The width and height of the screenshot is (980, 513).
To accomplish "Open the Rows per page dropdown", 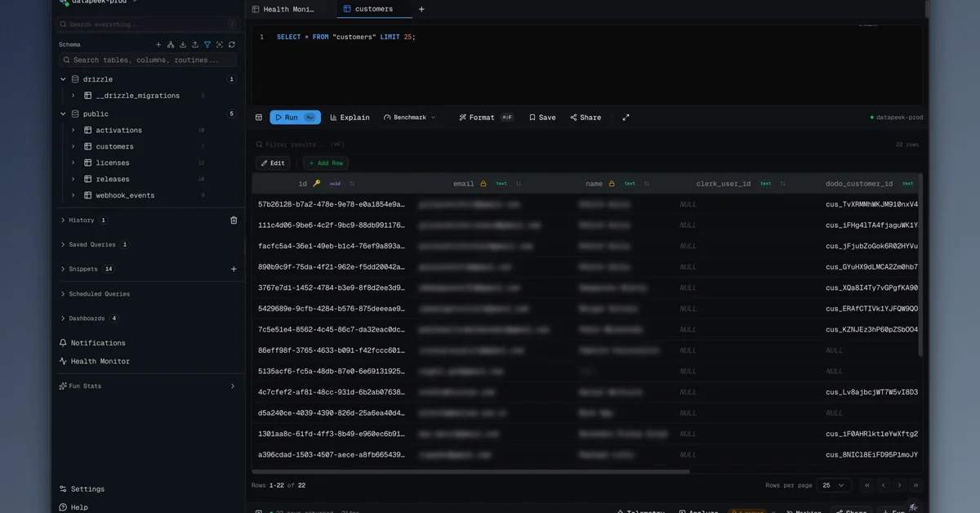I will (x=833, y=485).
